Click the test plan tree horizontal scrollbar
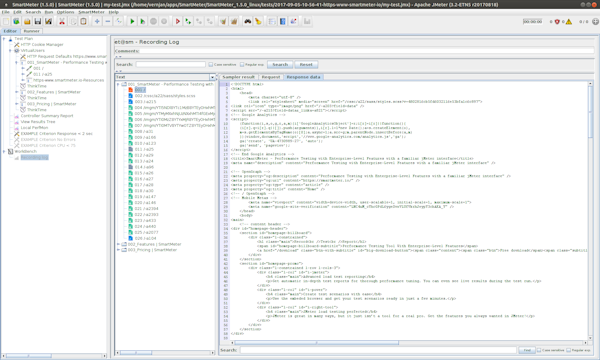The image size is (600, 360). pyautogui.click(x=29, y=356)
